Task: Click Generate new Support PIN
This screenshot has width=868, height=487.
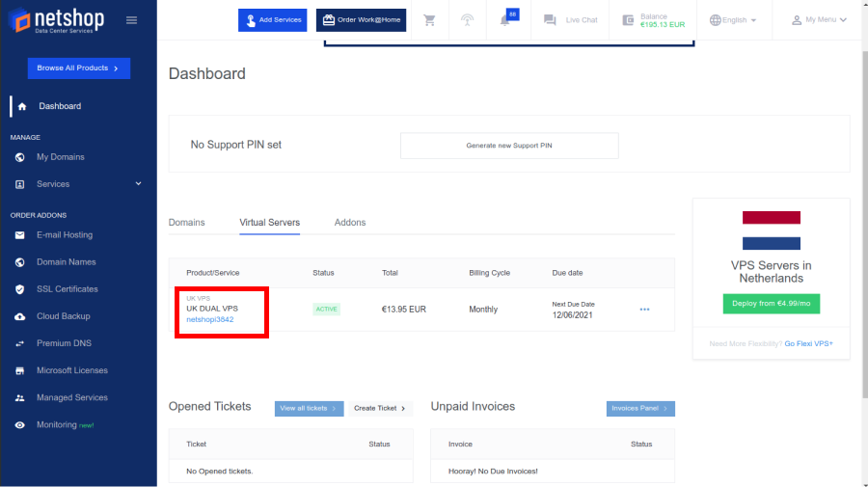Action: click(509, 146)
